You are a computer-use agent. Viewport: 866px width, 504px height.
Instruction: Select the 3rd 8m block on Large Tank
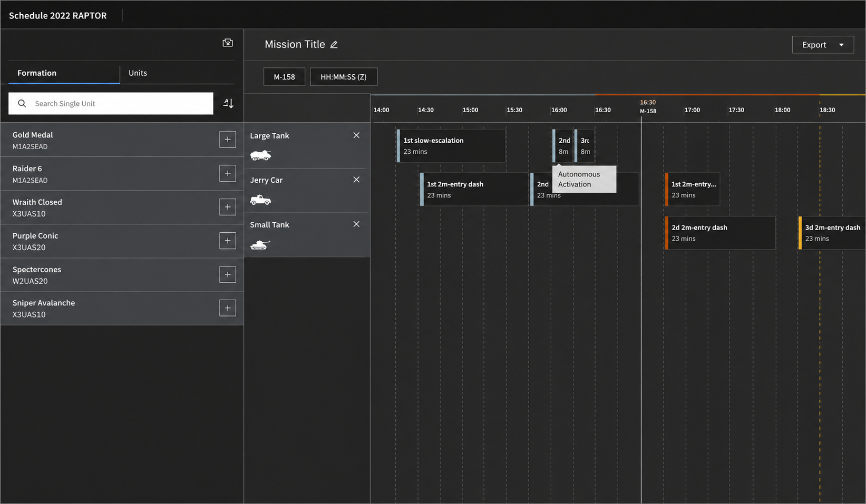point(585,146)
